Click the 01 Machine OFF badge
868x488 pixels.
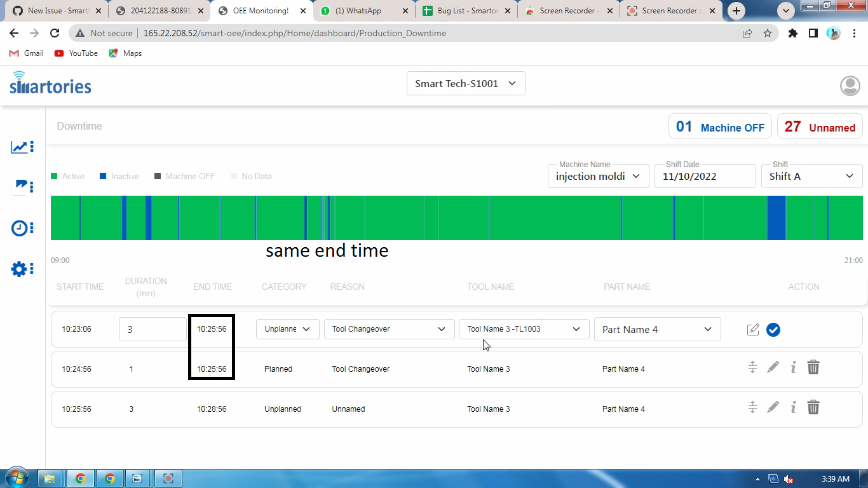coord(720,126)
